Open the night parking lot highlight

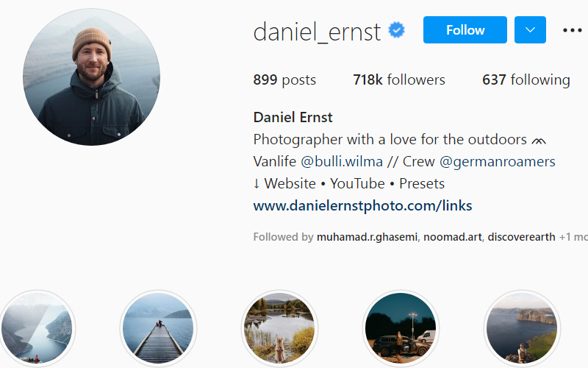401,328
